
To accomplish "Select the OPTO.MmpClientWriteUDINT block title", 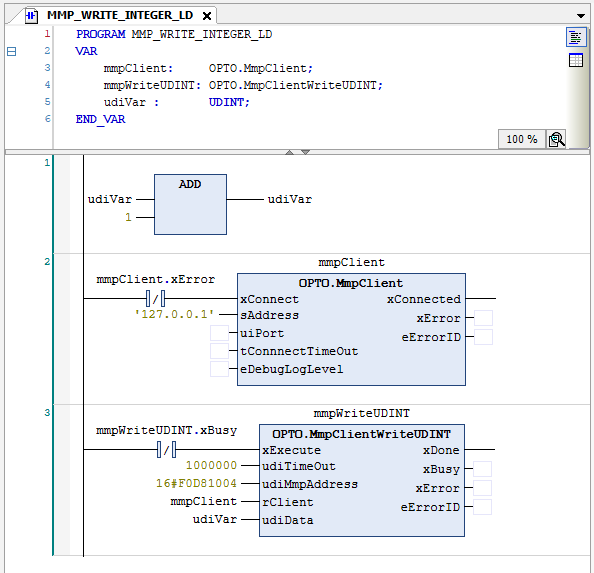I will pos(361,434).
